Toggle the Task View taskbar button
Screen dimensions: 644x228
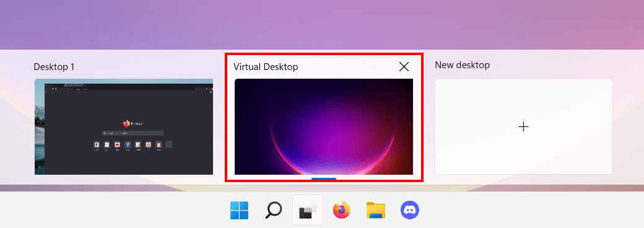tap(308, 210)
